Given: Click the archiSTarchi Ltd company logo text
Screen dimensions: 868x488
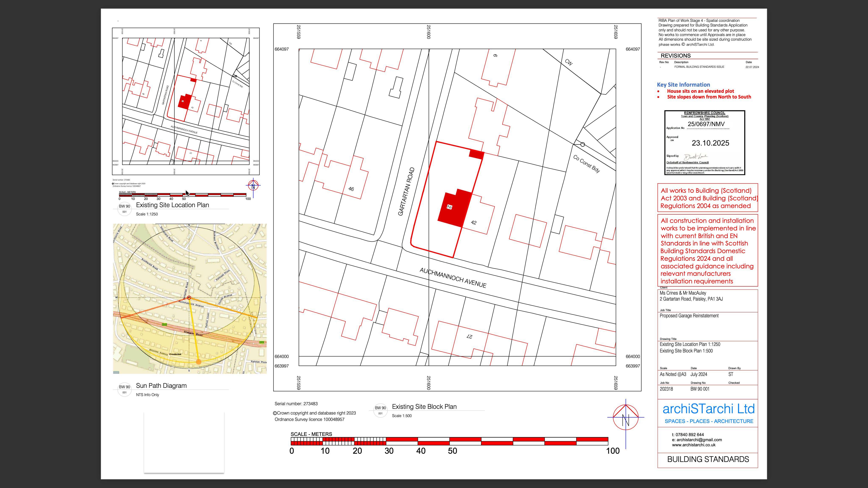Looking at the screenshot, I should click(709, 409).
